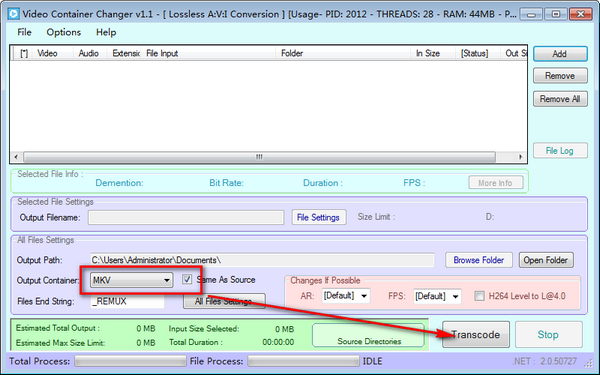Click the Browse Folder button

click(479, 260)
